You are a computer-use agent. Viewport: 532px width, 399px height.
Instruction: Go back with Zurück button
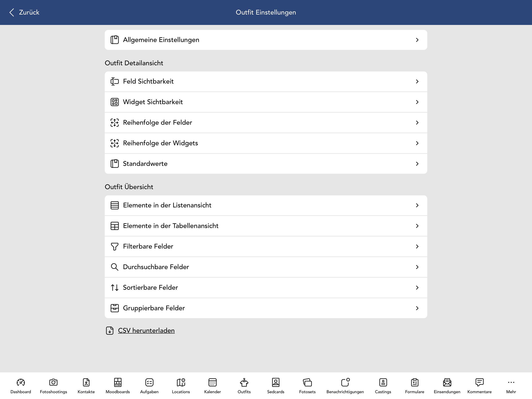(x=24, y=12)
